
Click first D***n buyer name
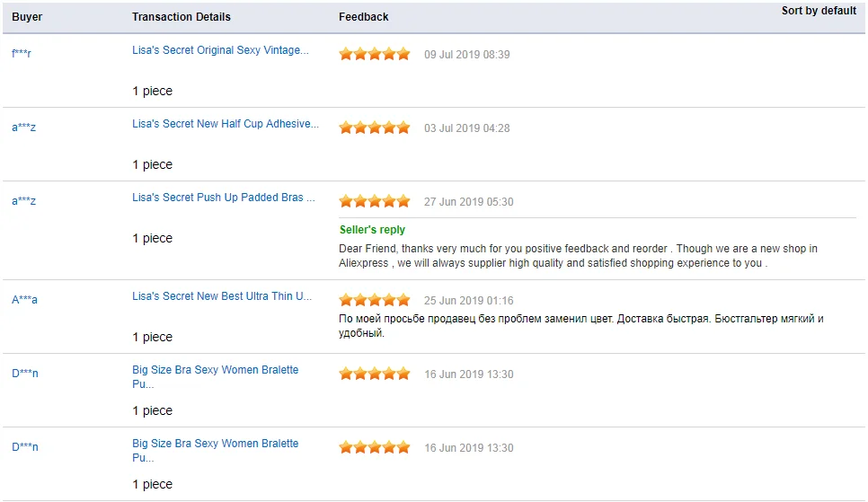[x=25, y=373]
